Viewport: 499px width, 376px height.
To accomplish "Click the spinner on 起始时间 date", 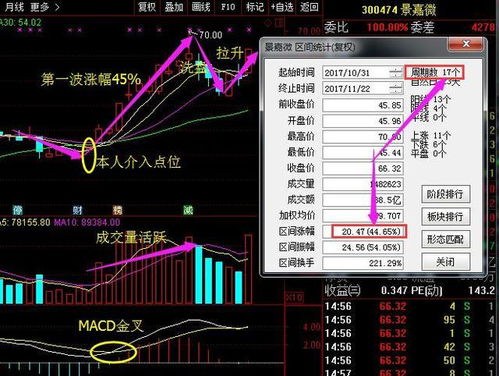I will pos(396,73).
